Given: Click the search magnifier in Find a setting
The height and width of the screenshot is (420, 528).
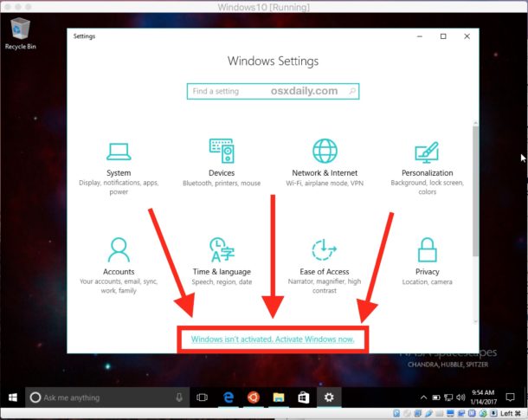Looking at the screenshot, I should (352, 91).
